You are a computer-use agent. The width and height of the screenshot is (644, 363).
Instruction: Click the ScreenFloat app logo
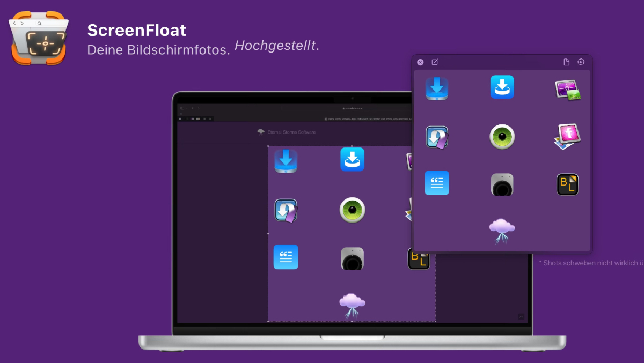[39, 38]
